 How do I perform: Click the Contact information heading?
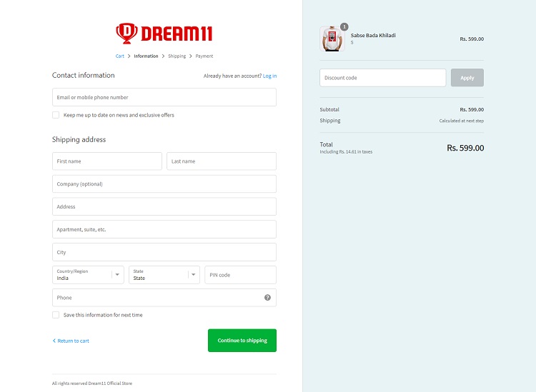coord(84,75)
